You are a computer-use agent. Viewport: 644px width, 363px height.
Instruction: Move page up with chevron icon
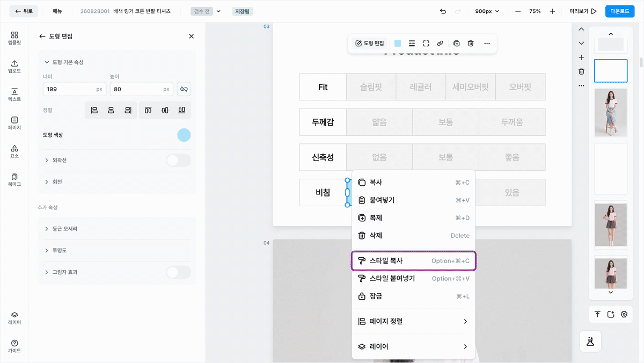581,30
